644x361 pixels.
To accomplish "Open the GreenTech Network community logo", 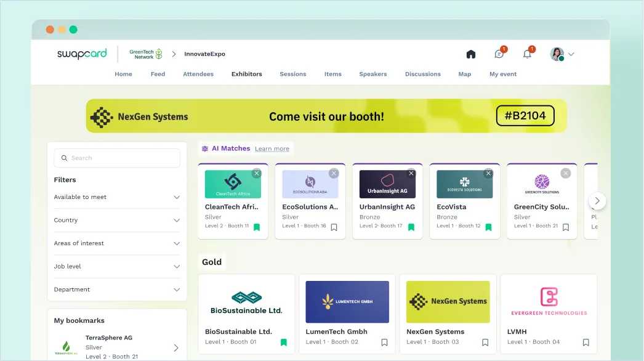I will 146,54.
